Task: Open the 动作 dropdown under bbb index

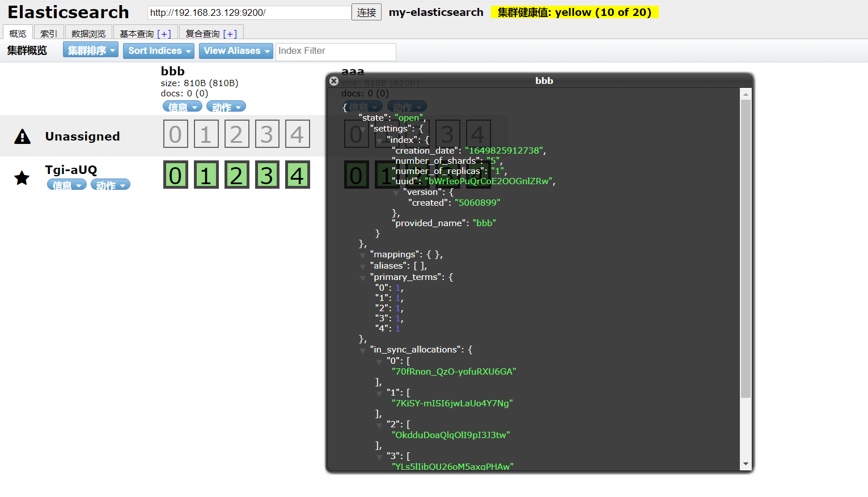Action: pyautogui.click(x=226, y=107)
